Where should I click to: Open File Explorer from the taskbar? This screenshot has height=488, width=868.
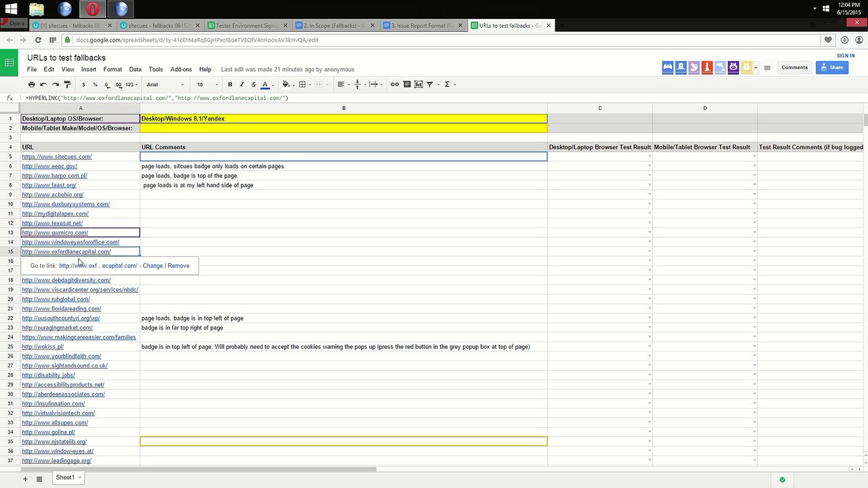(x=37, y=9)
